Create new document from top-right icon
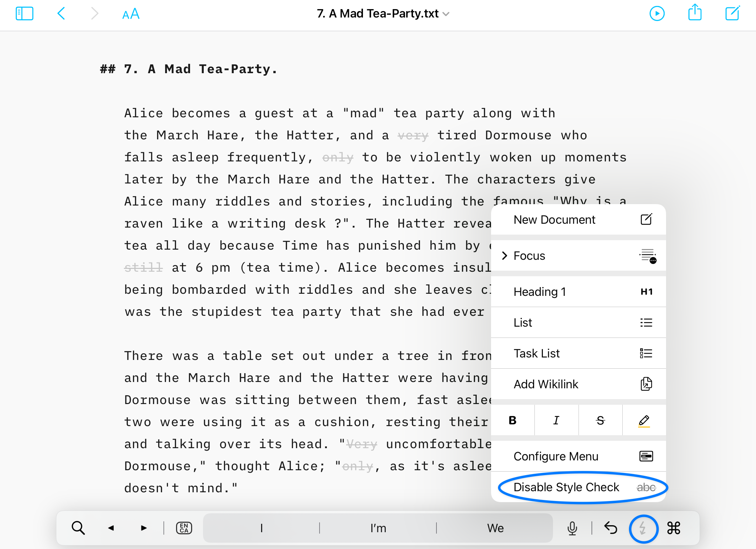Viewport: 756px width, 549px height. click(732, 13)
